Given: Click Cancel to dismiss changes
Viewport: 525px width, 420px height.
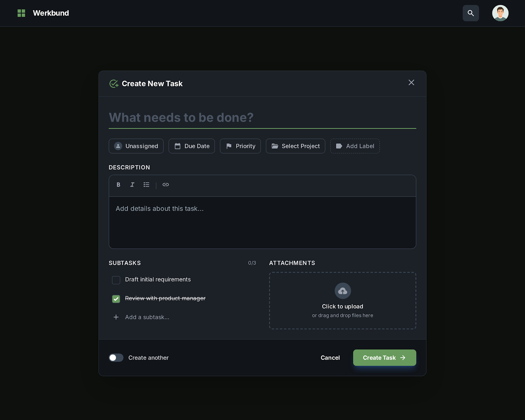Looking at the screenshot, I should (330, 358).
